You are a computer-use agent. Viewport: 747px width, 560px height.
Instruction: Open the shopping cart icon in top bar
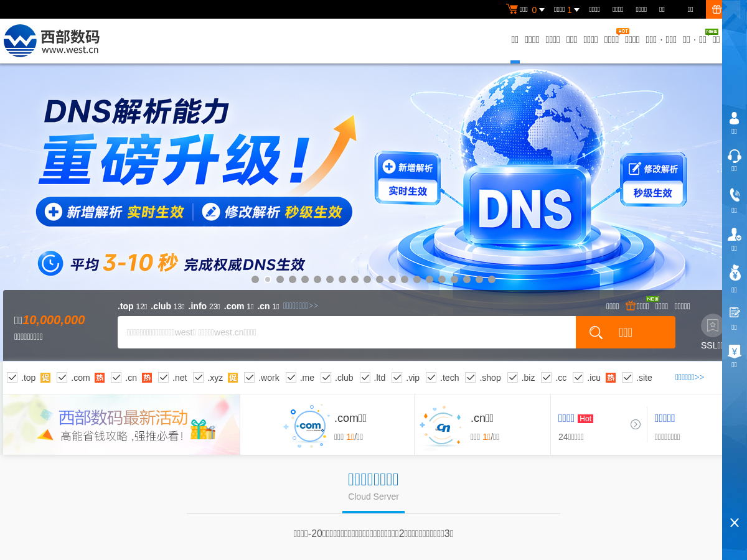[x=512, y=9]
